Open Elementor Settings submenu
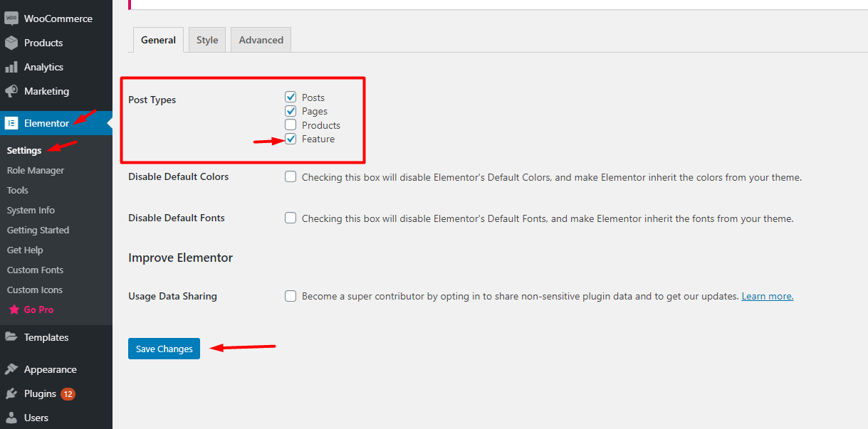The image size is (868, 429). click(x=24, y=150)
